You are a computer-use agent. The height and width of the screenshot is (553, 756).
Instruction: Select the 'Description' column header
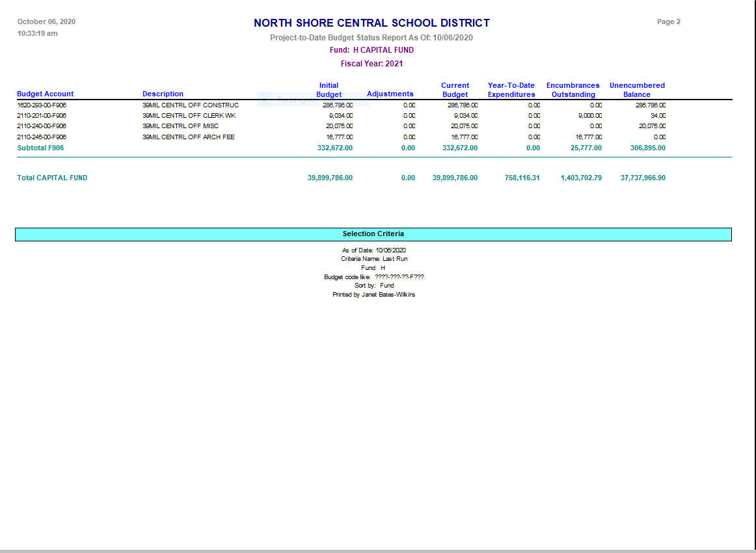tap(163, 94)
